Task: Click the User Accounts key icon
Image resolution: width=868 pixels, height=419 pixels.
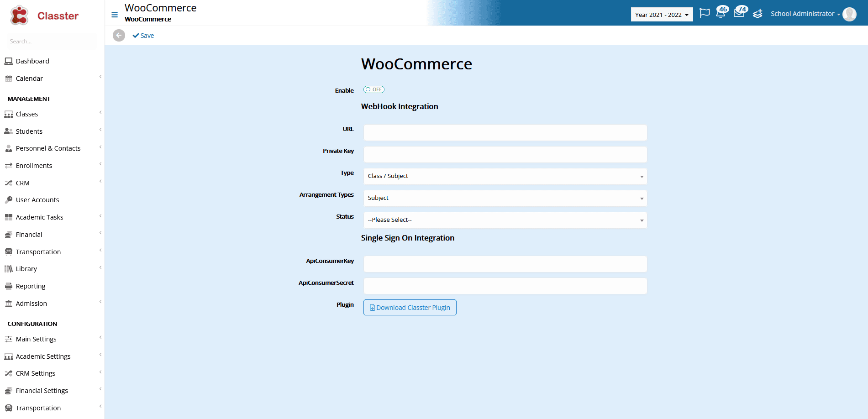Action: [9, 200]
